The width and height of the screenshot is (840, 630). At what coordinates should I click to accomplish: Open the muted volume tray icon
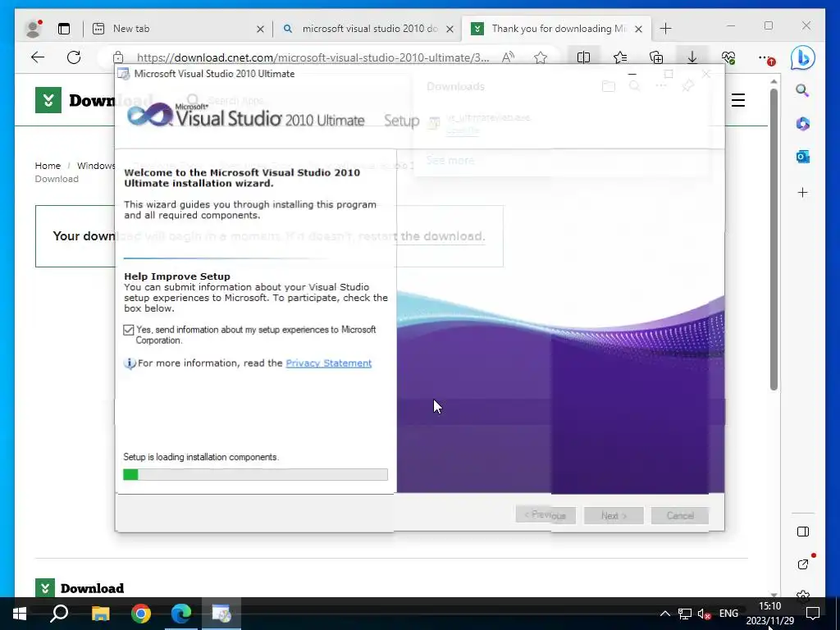(704, 614)
